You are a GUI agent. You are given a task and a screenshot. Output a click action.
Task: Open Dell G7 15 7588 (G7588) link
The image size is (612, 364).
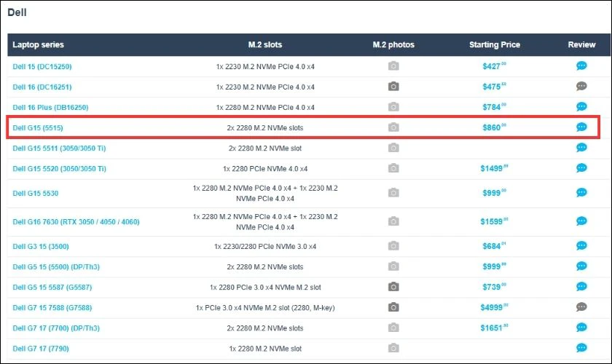[x=52, y=308]
